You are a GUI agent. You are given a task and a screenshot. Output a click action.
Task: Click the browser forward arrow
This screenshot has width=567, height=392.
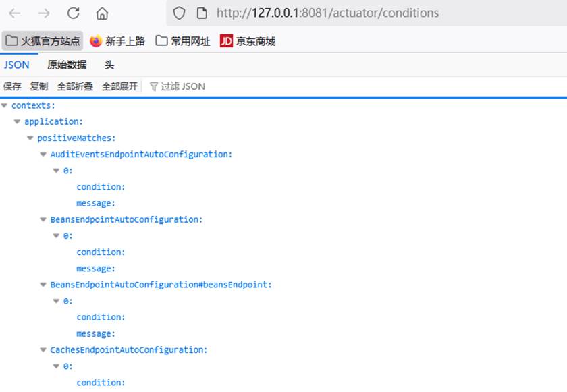(44, 13)
